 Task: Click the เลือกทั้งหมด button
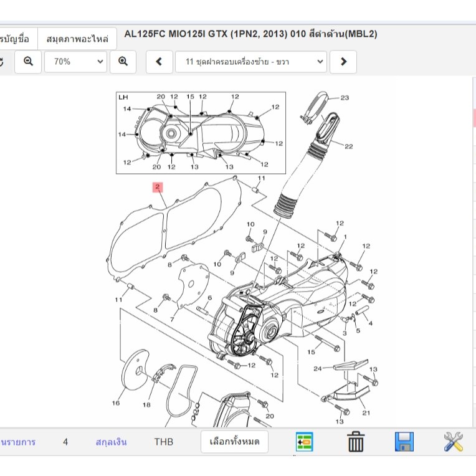[x=234, y=441]
